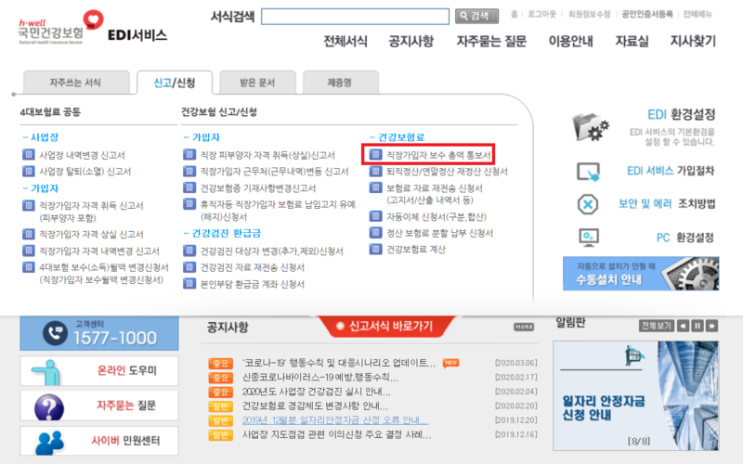Click icon beside 자동이체 신청서(구분,합산)

(x=376, y=216)
